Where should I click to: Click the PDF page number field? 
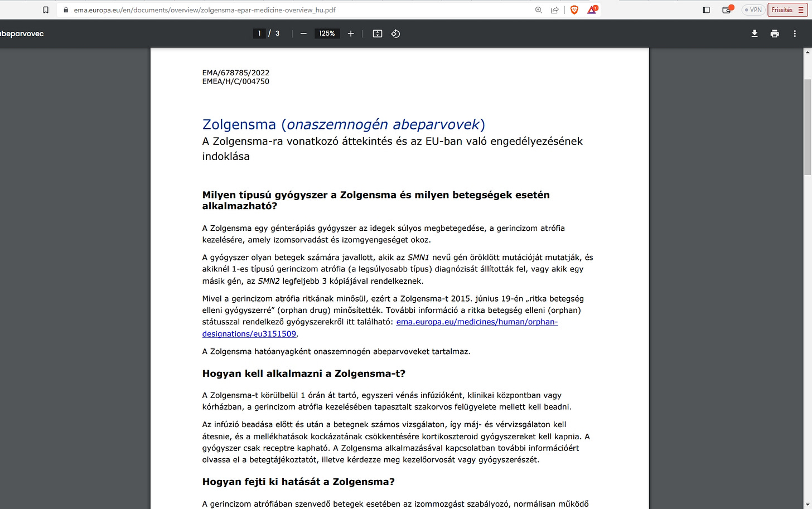click(x=259, y=33)
